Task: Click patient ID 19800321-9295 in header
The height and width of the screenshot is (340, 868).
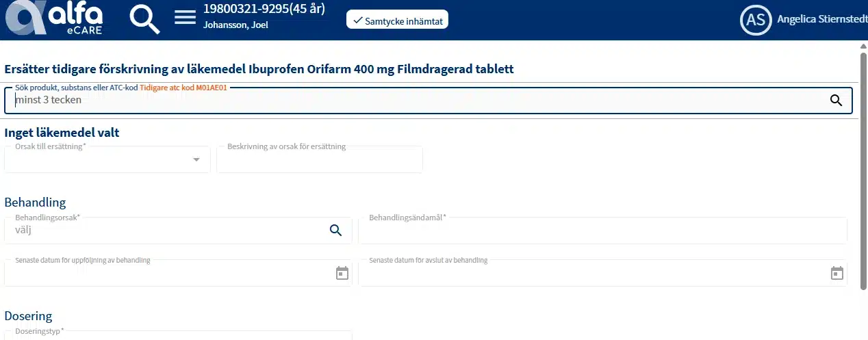Action: click(x=264, y=10)
